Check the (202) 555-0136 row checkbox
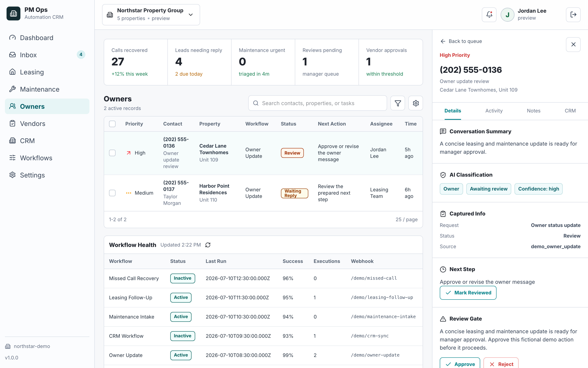 pyautogui.click(x=112, y=153)
